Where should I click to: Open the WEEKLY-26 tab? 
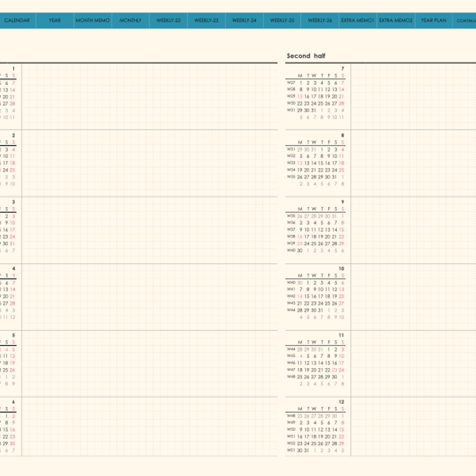coord(320,20)
